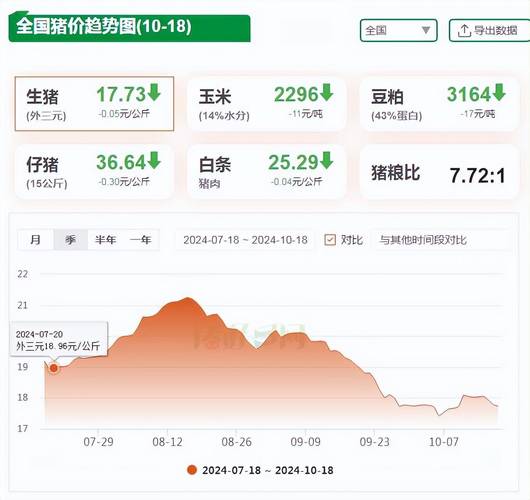
Task: Click the 09-09 x-axis label
Action: (306, 442)
